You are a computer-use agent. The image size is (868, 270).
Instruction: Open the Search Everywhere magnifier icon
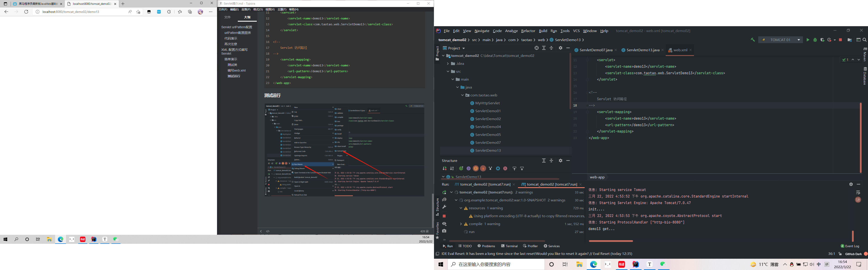coord(865,40)
